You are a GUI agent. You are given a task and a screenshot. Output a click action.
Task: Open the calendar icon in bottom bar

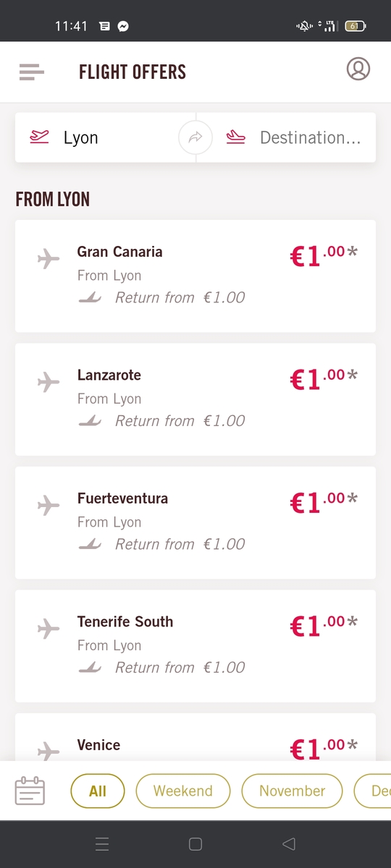[30, 791]
